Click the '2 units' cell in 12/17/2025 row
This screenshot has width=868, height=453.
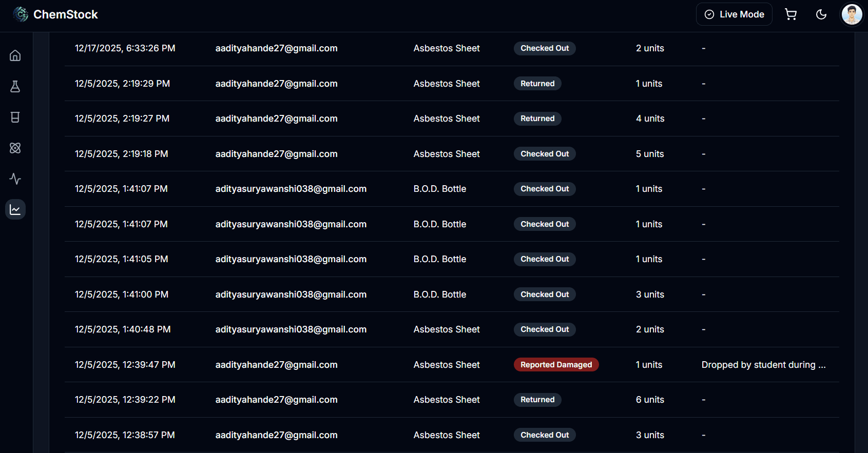650,48
